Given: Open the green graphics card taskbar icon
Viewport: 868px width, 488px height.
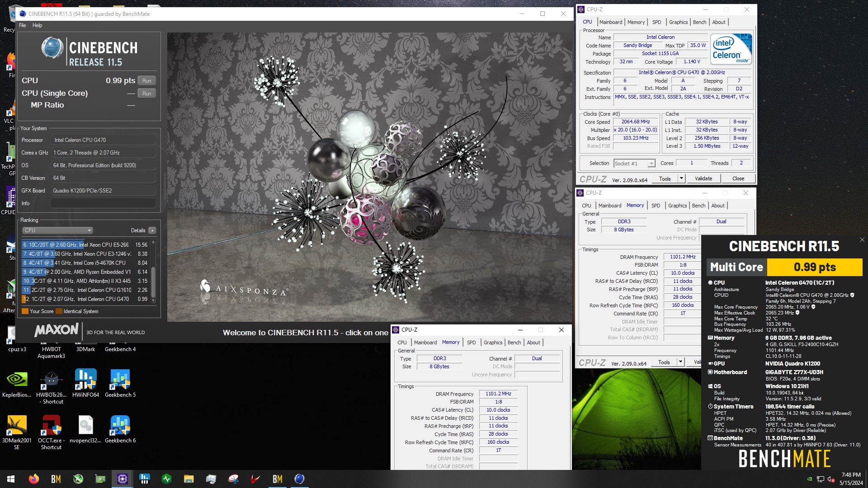Looking at the screenshot, I should tap(100, 479).
